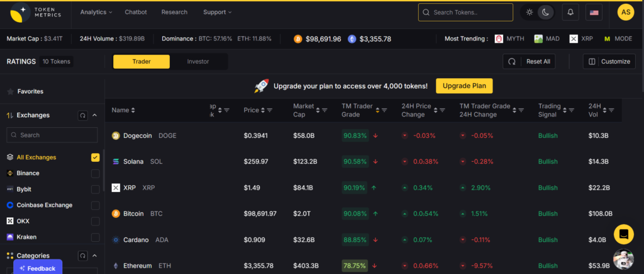Click the Dogecoin coin icon
644x274 pixels.
[116, 136]
